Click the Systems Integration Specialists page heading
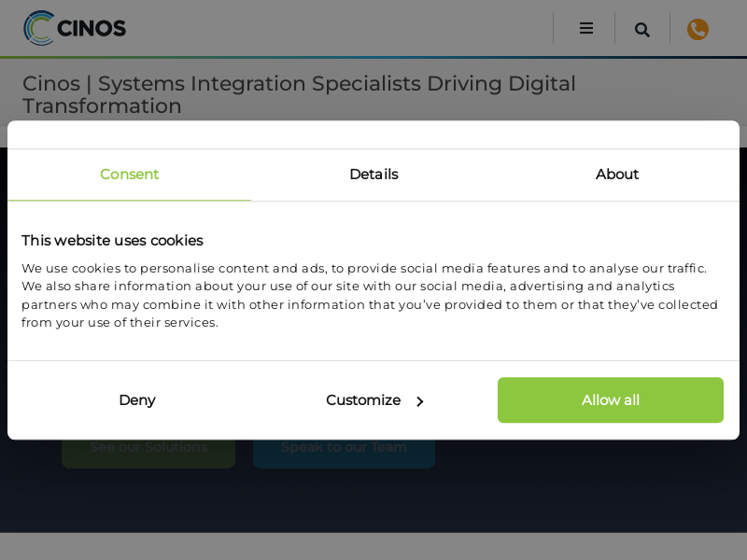This screenshot has height=560, width=747. click(299, 94)
